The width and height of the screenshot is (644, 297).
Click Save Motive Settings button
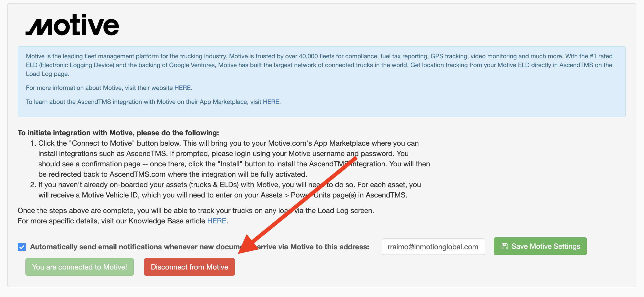point(540,246)
